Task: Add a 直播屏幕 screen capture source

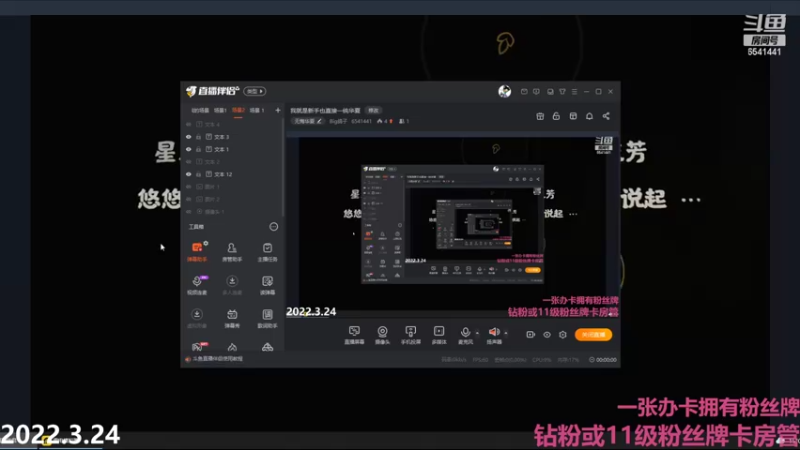Action: point(354,335)
